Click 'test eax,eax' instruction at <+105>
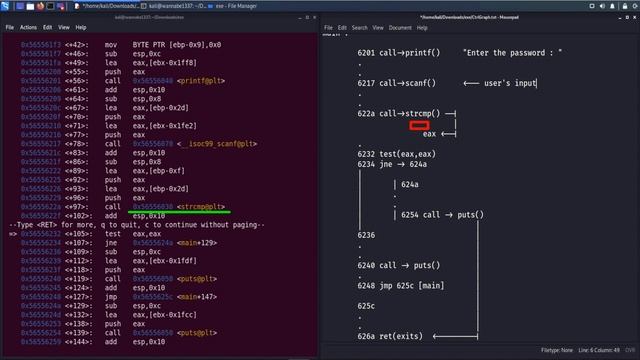Image resolution: width=640 pixels, height=360 pixels. 133,234
